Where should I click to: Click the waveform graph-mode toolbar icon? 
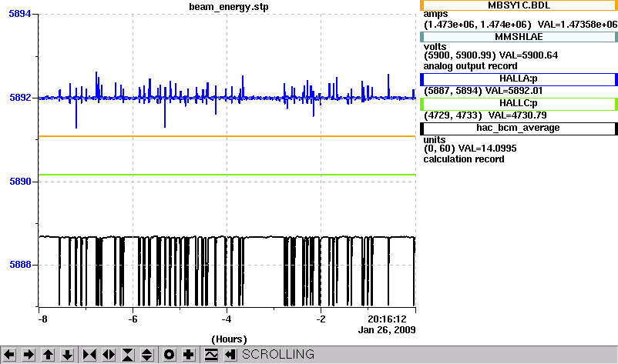211,355
